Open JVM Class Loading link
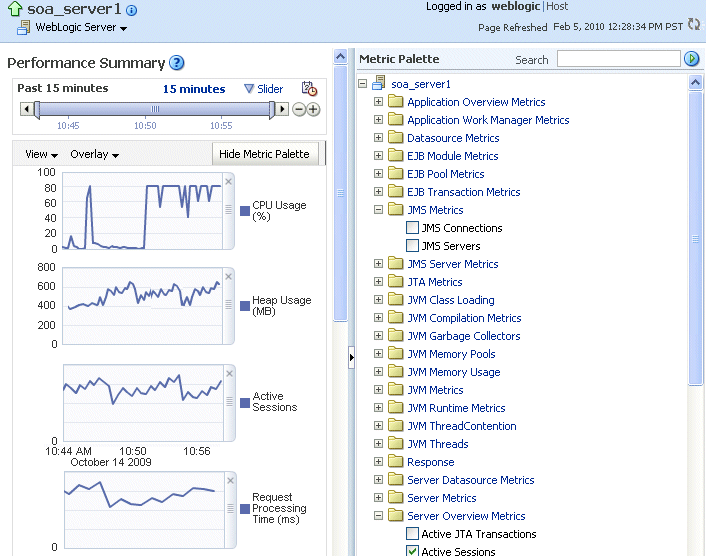Viewport: 706px width, 556px height. coord(451,300)
